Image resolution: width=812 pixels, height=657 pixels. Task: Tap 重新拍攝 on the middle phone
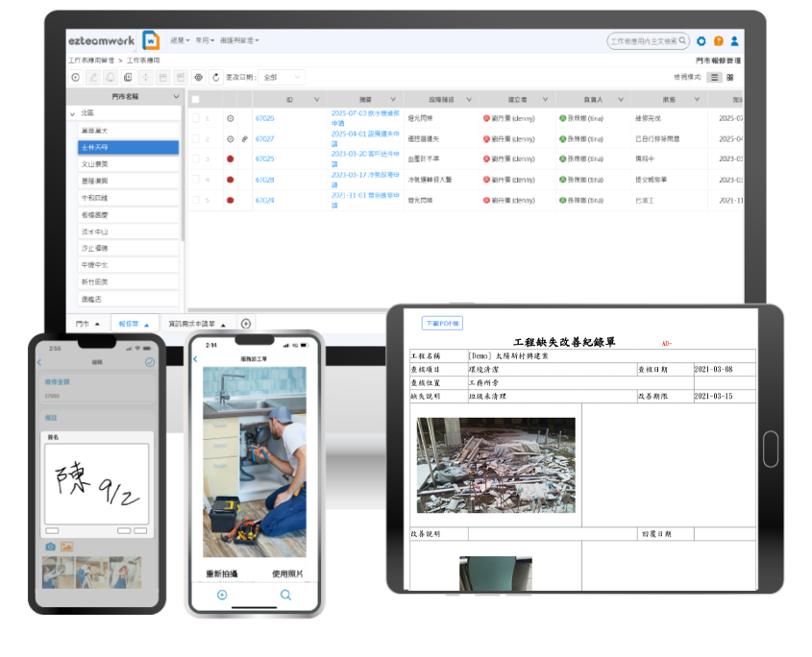pos(222,573)
